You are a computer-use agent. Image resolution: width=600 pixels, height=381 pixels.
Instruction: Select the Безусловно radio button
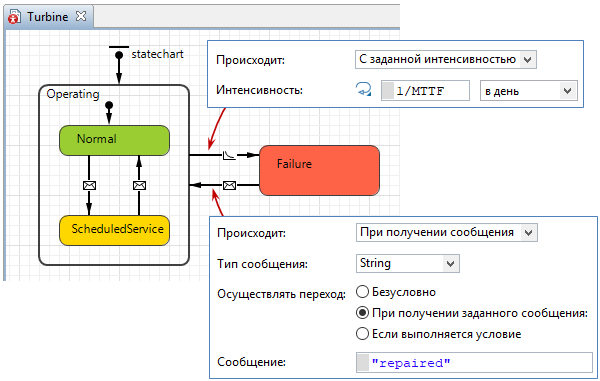tap(362, 292)
